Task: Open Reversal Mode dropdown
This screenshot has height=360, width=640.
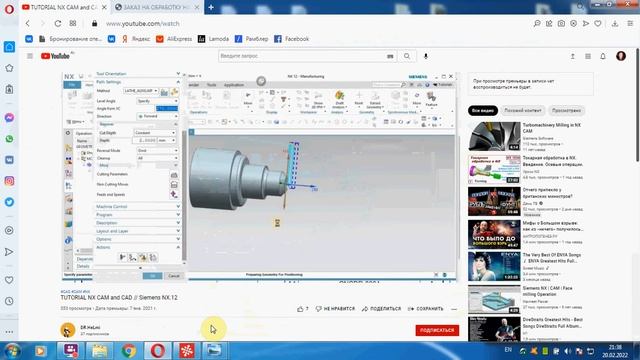Action: [x=157, y=151]
